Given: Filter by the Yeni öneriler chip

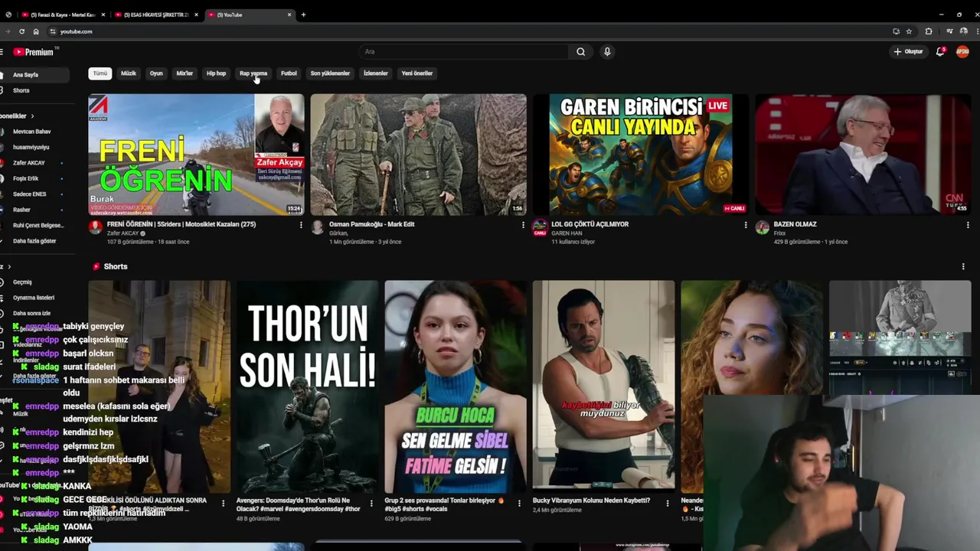Looking at the screenshot, I should coord(417,73).
